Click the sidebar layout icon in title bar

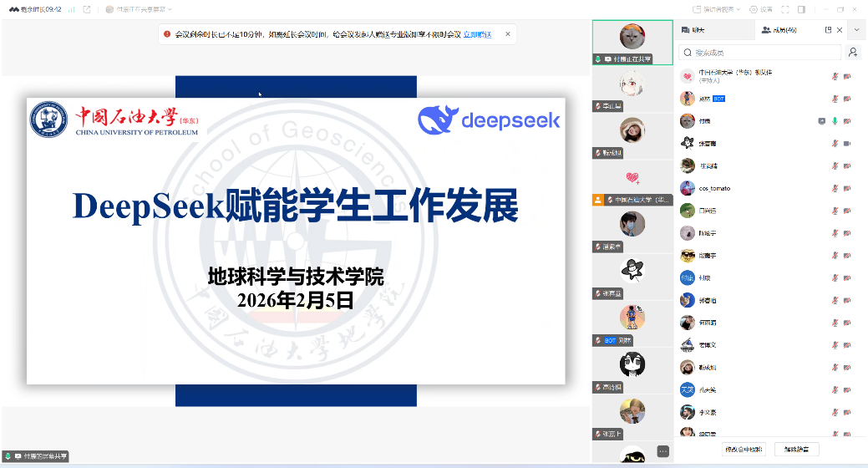coord(801,9)
